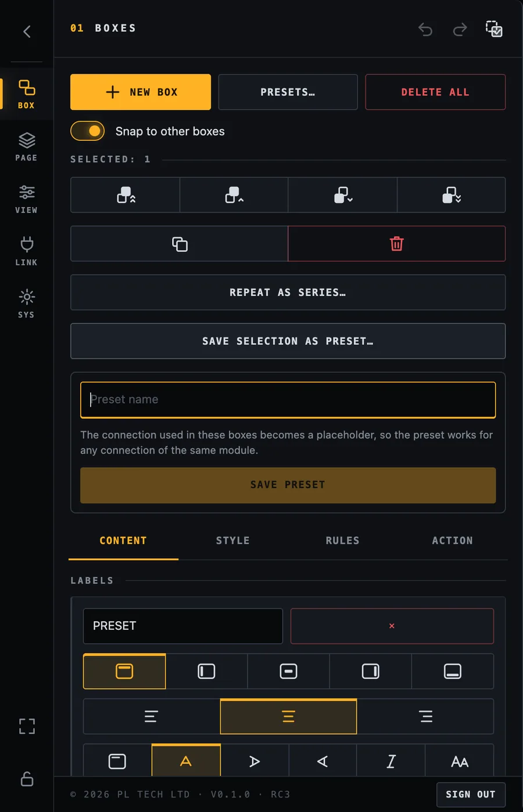
Task: Open the Presets… dialog
Action: (288, 92)
